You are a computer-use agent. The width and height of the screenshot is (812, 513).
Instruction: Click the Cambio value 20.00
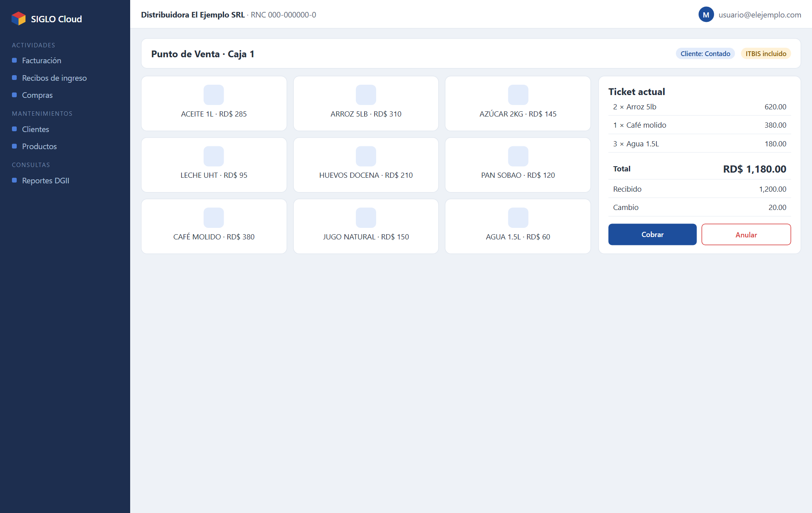pyautogui.click(x=777, y=208)
